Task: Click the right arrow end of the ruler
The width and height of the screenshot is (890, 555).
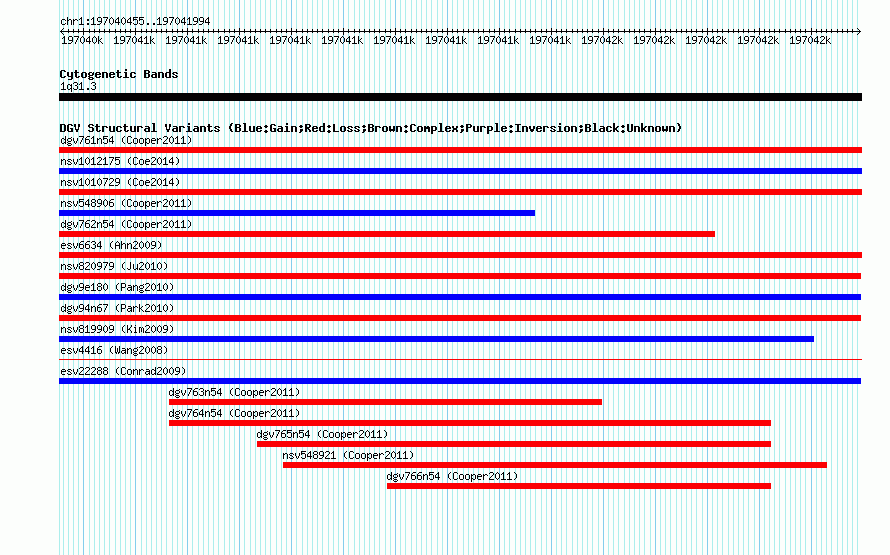Action: click(x=858, y=31)
